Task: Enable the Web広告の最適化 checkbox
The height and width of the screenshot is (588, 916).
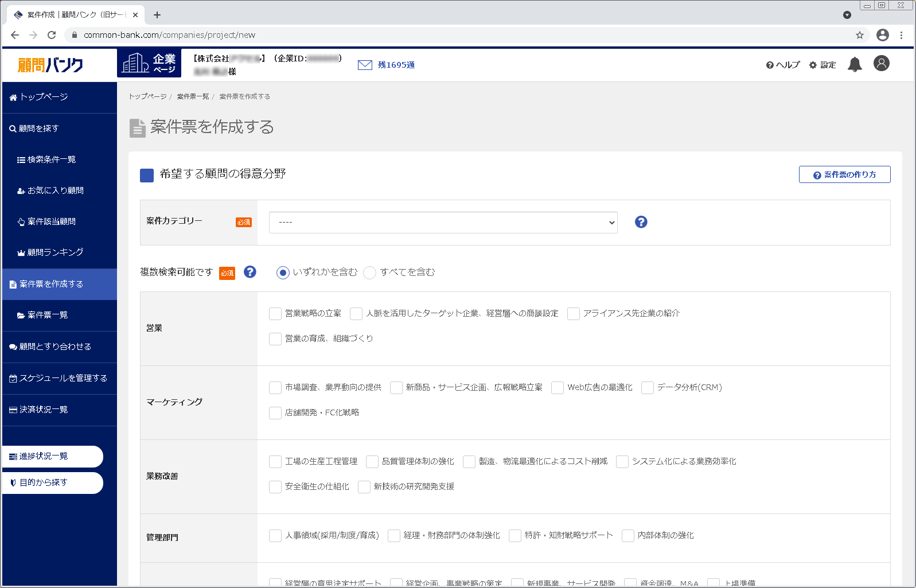Action: tap(558, 388)
